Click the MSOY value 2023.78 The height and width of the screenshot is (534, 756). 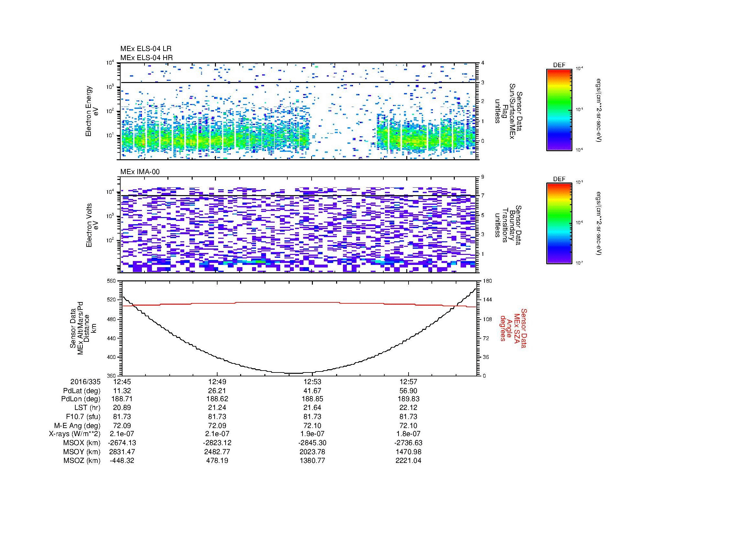pos(312,452)
